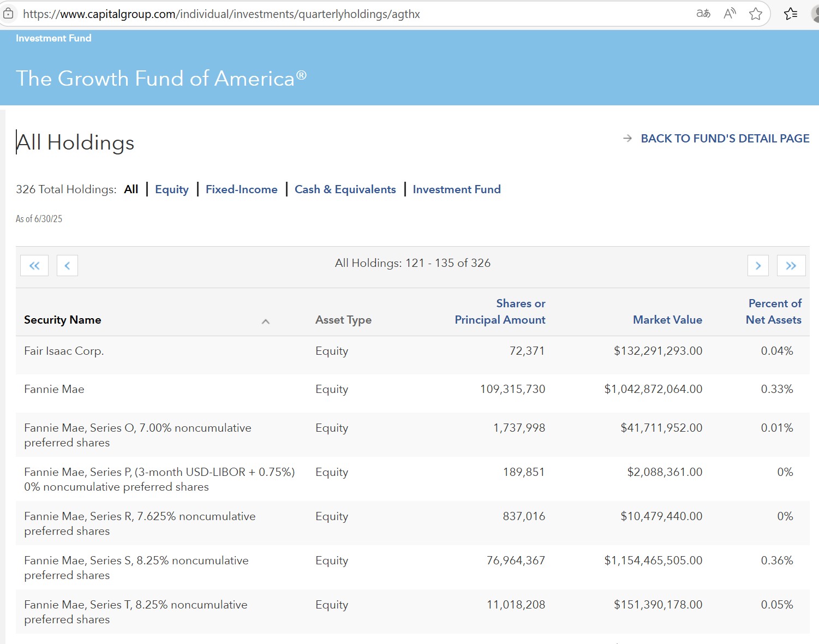Click Back to Fund's Detail Page link
The width and height of the screenshot is (819, 644).
(x=724, y=139)
